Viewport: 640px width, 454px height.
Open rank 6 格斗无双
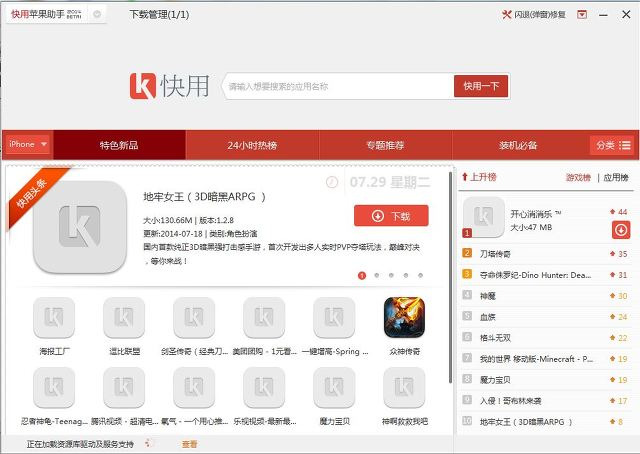point(546,338)
